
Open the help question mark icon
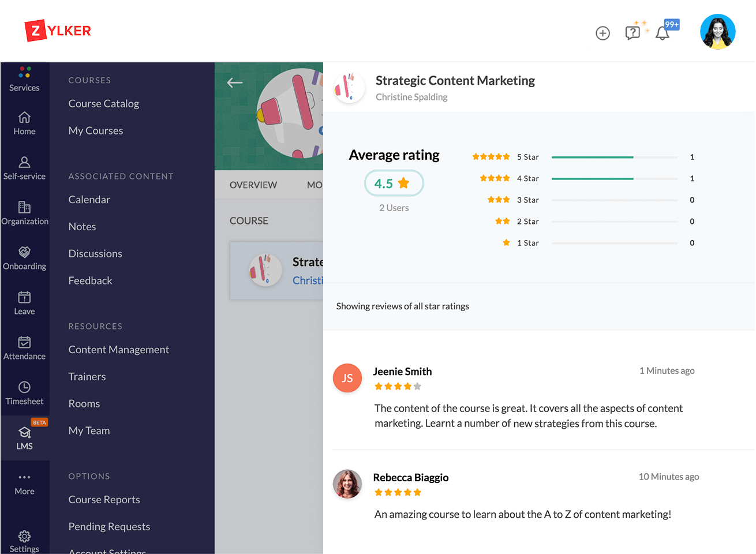tap(633, 33)
